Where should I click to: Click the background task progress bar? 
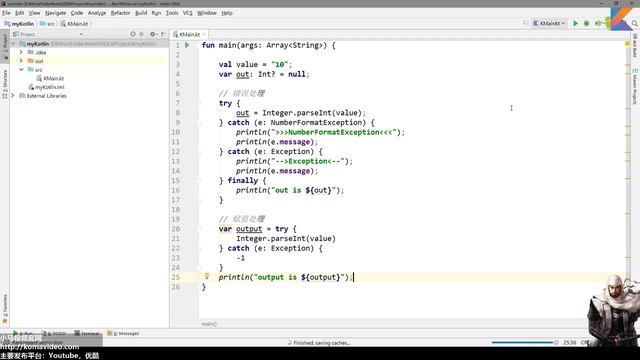tap(522, 342)
